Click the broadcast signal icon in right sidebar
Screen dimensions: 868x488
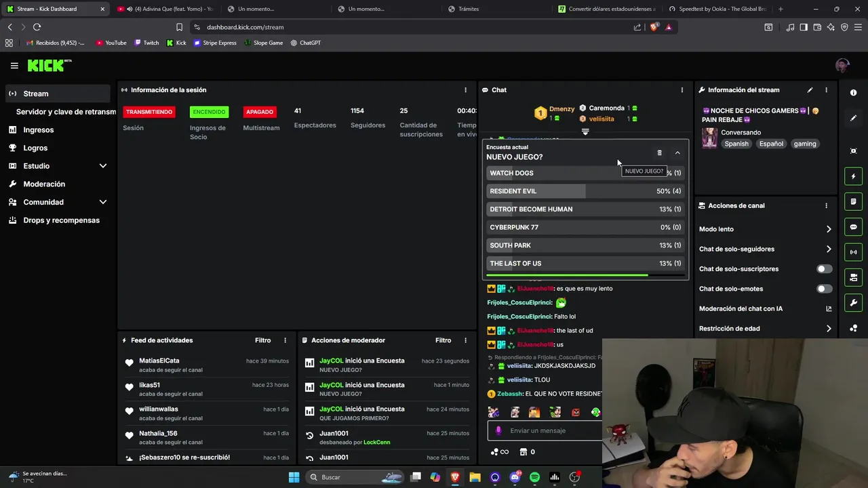(x=854, y=252)
